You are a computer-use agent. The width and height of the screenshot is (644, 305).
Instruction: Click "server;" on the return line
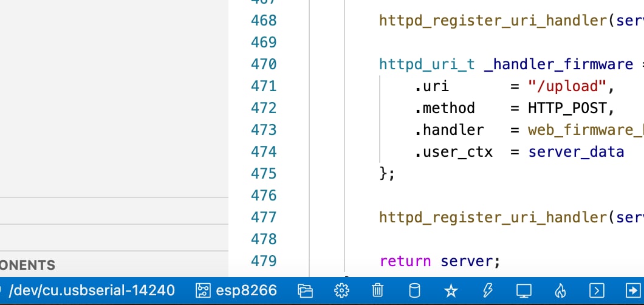(x=470, y=261)
